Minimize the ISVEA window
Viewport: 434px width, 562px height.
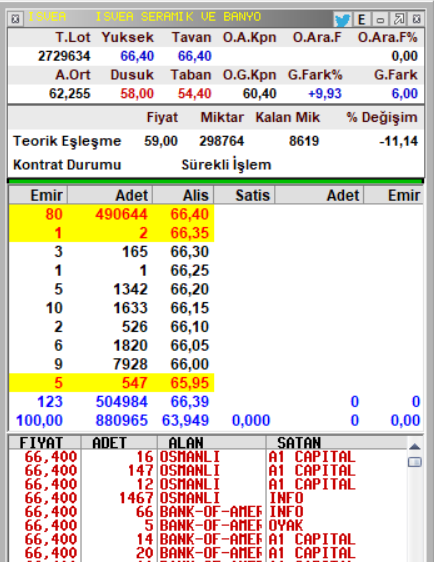point(380,19)
